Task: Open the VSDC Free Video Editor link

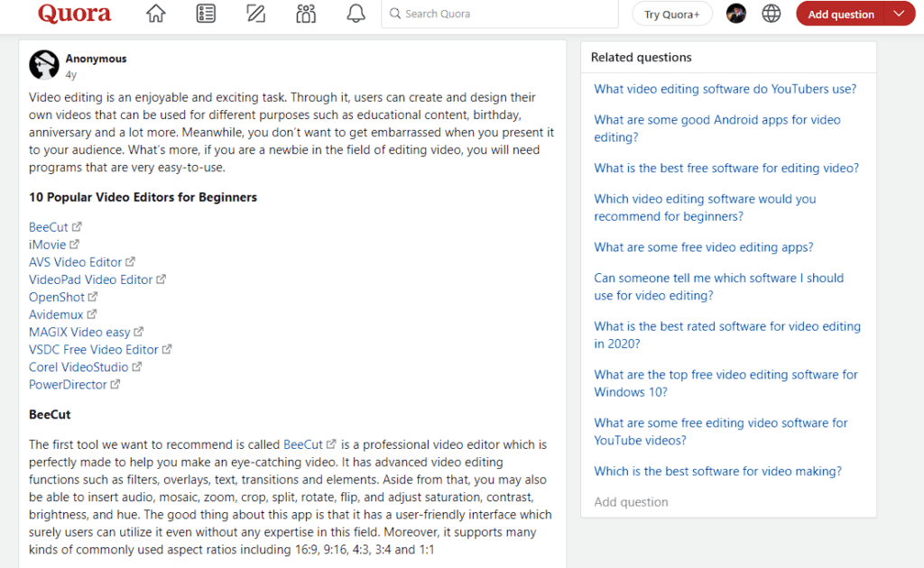Action: (x=94, y=350)
